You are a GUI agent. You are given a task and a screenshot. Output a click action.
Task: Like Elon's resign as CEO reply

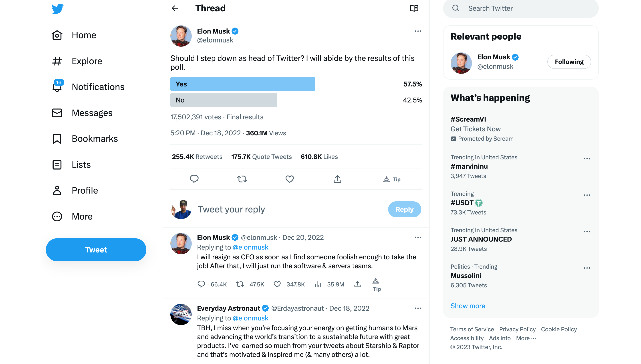pyautogui.click(x=277, y=284)
